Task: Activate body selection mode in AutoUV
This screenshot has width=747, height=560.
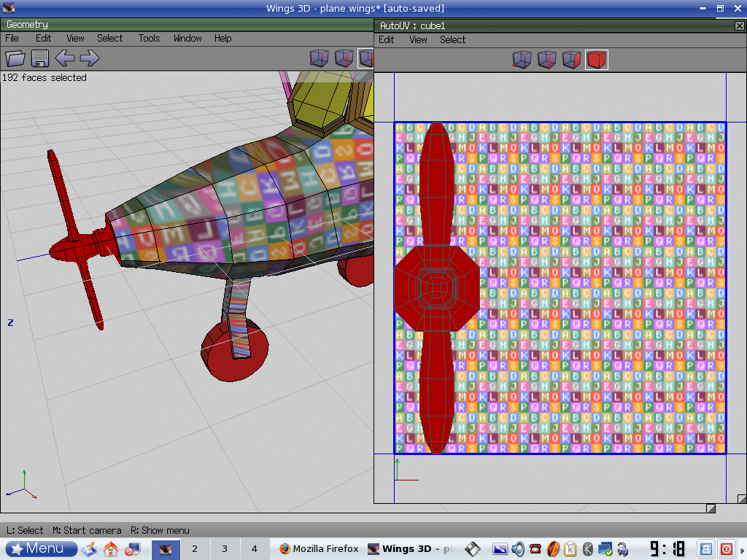Action: 596,60
